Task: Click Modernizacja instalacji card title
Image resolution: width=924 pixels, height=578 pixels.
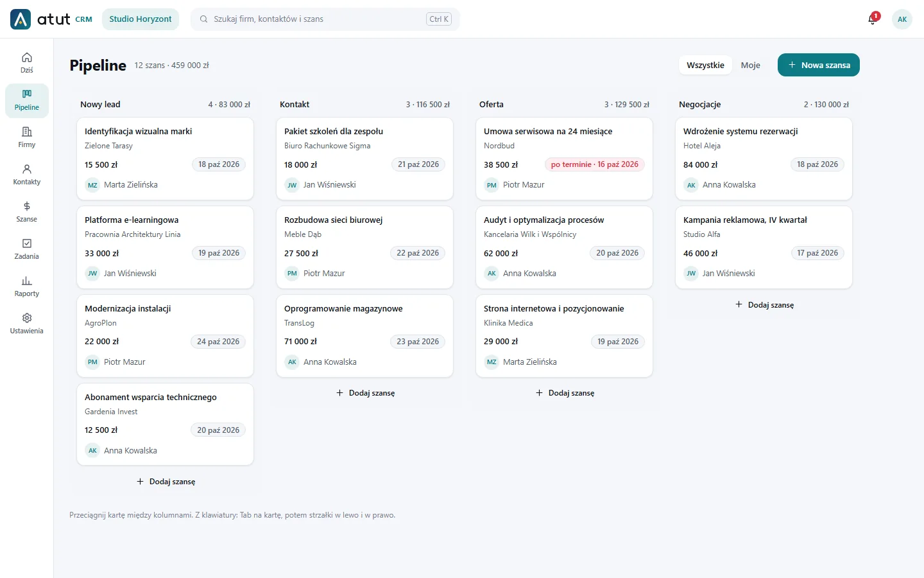Action: tap(128, 308)
